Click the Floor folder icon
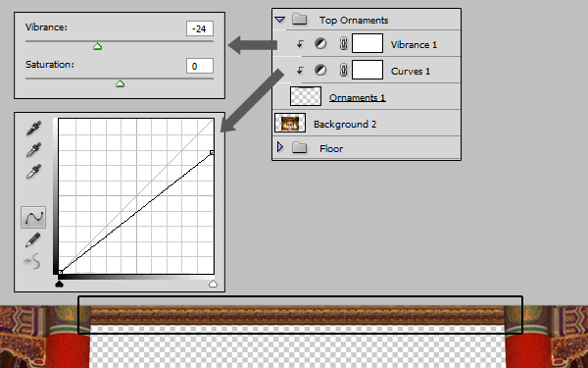The width and height of the screenshot is (588, 368). coord(299,147)
